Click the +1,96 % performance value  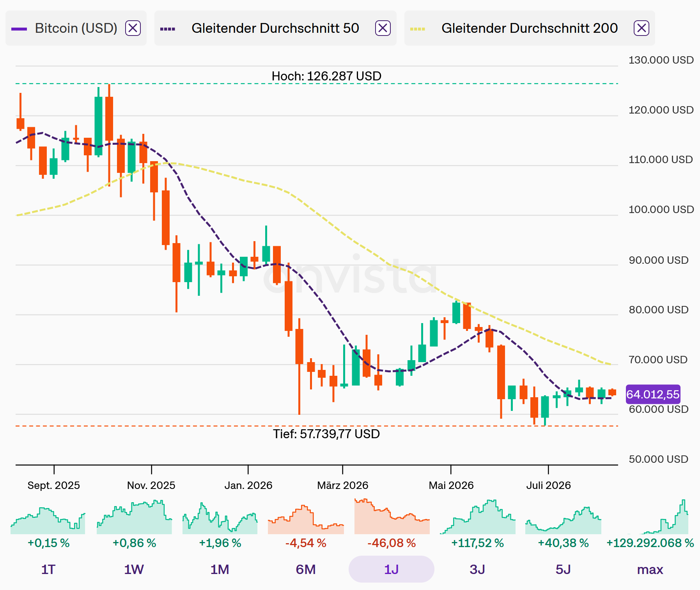pos(220,543)
